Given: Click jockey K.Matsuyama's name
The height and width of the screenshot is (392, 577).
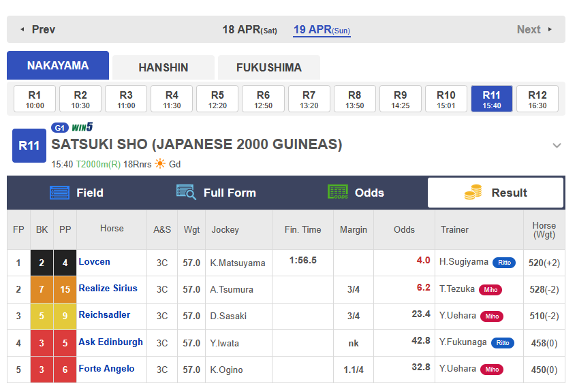Looking at the screenshot, I should click(238, 263).
